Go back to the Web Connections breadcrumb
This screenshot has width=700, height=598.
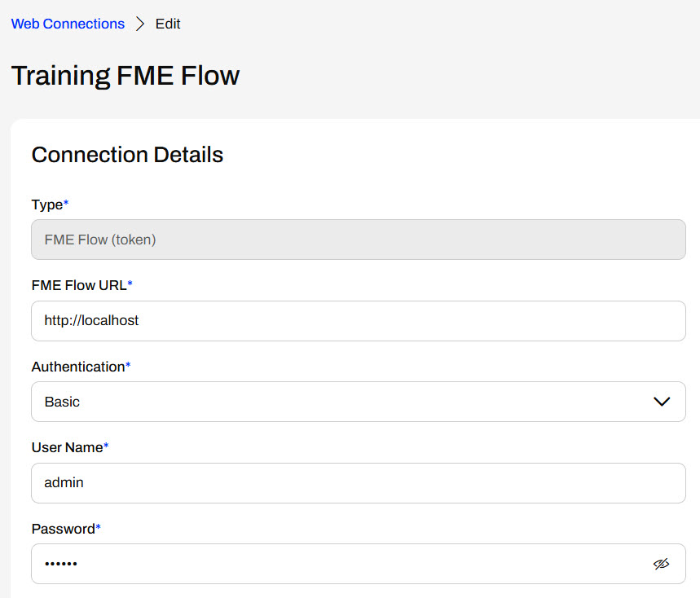pyautogui.click(x=68, y=24)
